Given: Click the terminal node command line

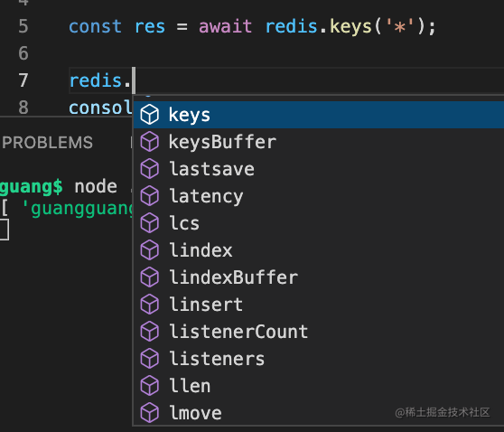Looking at the screenshot, I should pyautogui.click(x=67, y=186).
